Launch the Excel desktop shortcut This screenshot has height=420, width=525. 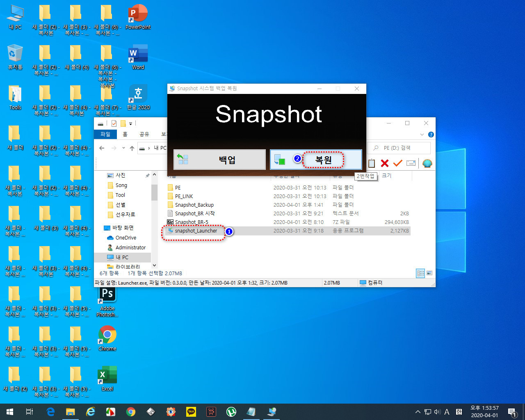click(107, 379)
